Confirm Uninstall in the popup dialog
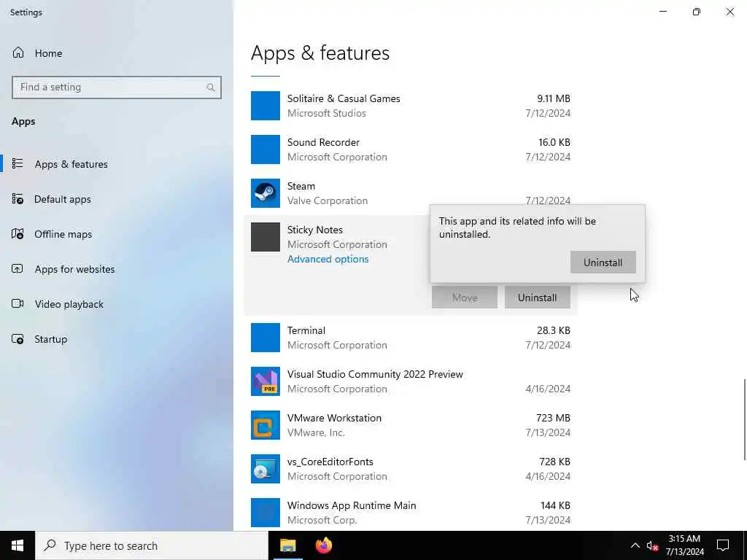Image resolution: width=747 pixels, height=560 pixels. 603,262
